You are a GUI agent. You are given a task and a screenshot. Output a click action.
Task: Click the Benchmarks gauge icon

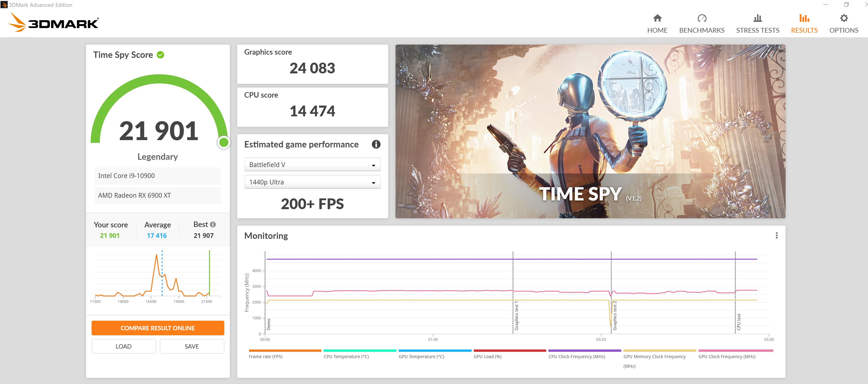702,18
